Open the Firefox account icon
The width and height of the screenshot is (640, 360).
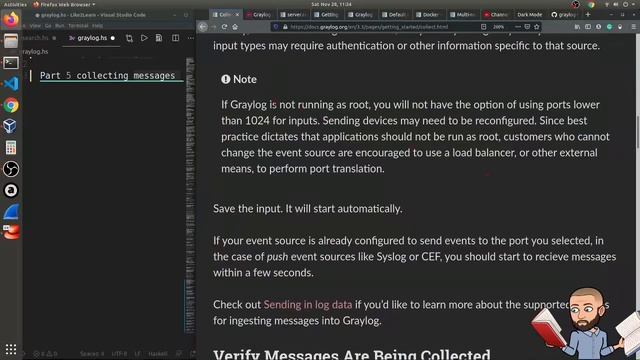tap(598, 27)
